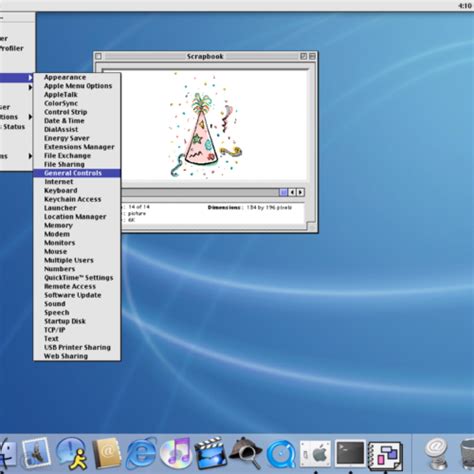Launch Internet Explorer from the dock
The image size is (474, 474).
pos(141,453)
